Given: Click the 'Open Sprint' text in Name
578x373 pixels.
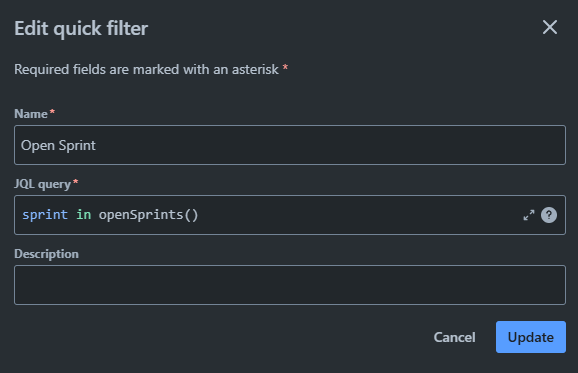Looking at the screenshot, I should click(58, 146).
